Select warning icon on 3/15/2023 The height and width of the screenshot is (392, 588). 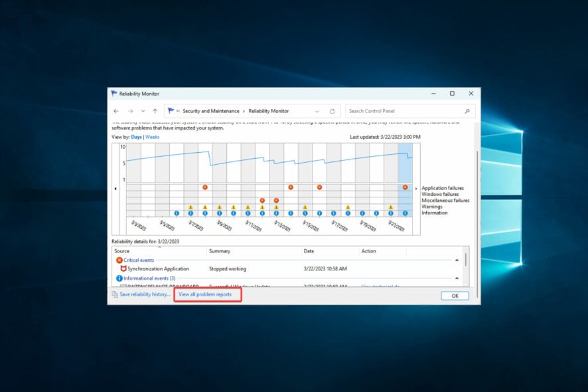[x=305, y=207]
